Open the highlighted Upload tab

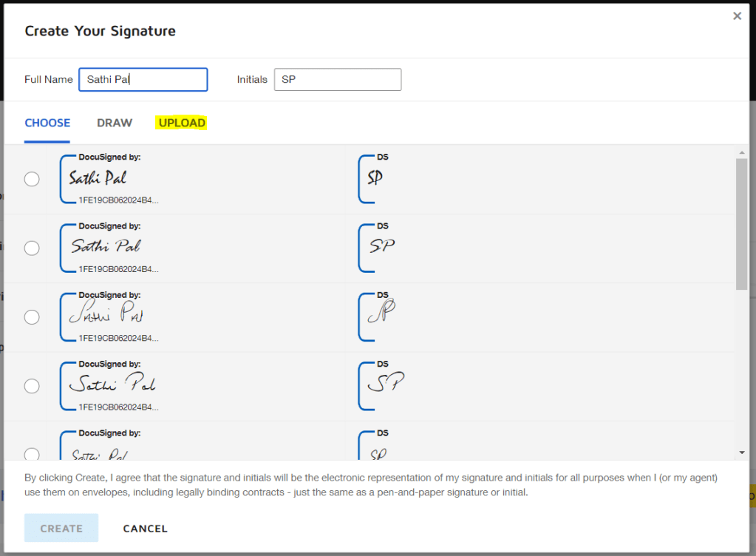[182, 123]
